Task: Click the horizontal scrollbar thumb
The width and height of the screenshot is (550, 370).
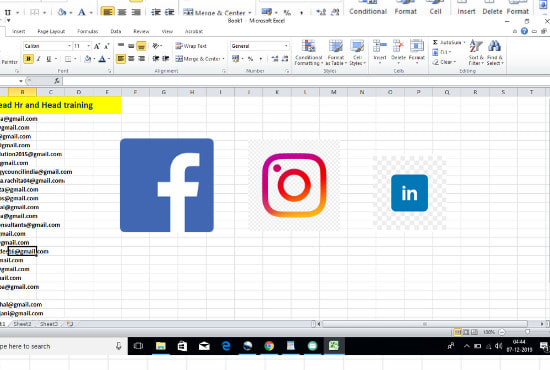Action: point(425,324)
